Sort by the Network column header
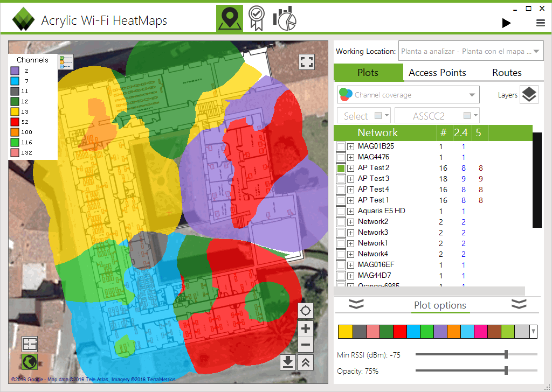Viewport: 552px width, 392px height. click(x=385, y=132)
